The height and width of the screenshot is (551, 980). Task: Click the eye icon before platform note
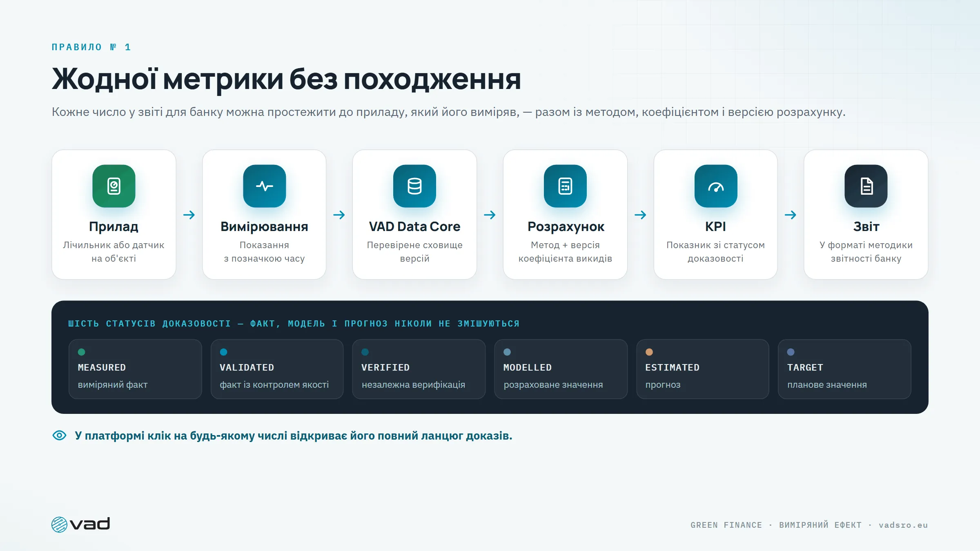[59, 435]
